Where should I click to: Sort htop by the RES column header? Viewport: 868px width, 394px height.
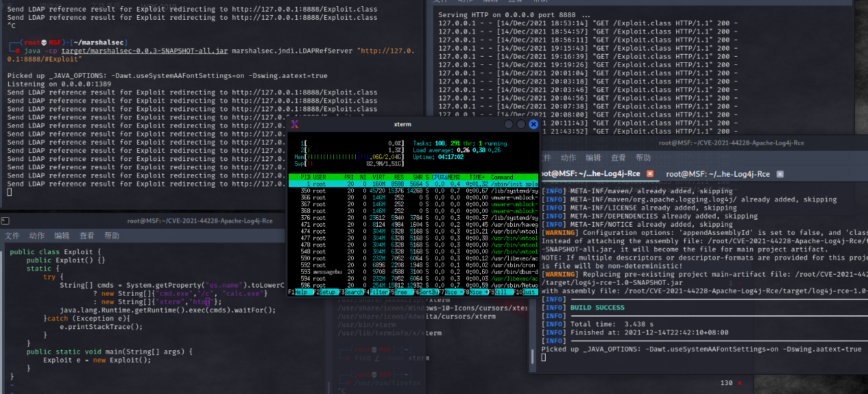[x=399, y=178]
